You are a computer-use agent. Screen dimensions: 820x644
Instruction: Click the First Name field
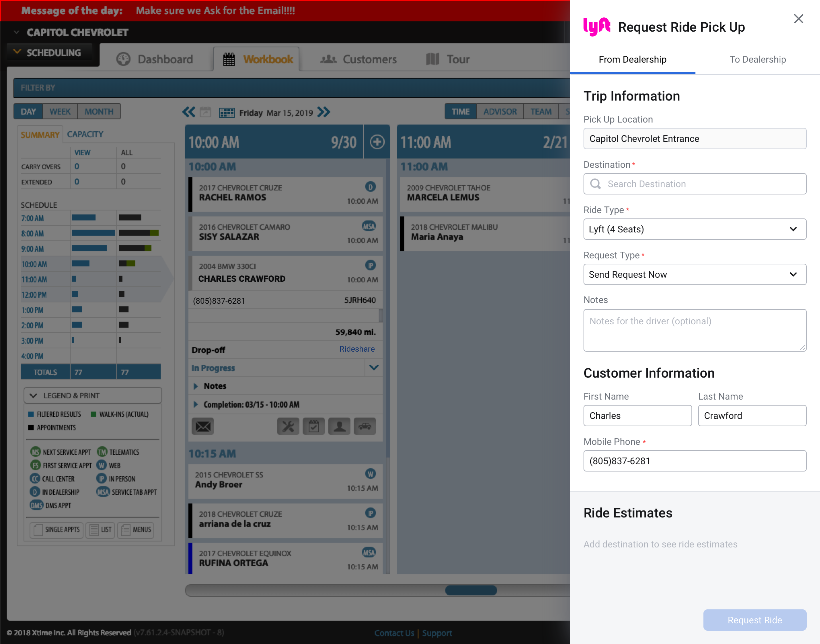pos(637,416)
